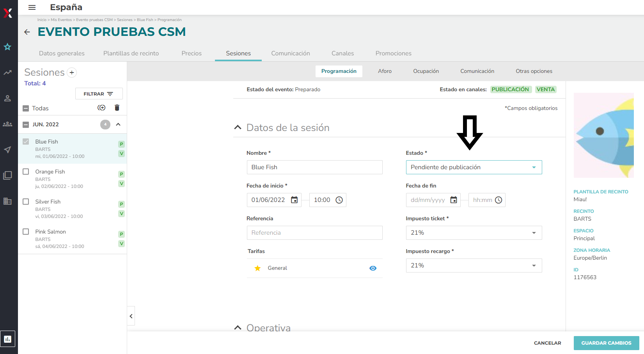The image size is (644, 354).
Task: Select the Orange Fish session row
Action: point(73,179)
